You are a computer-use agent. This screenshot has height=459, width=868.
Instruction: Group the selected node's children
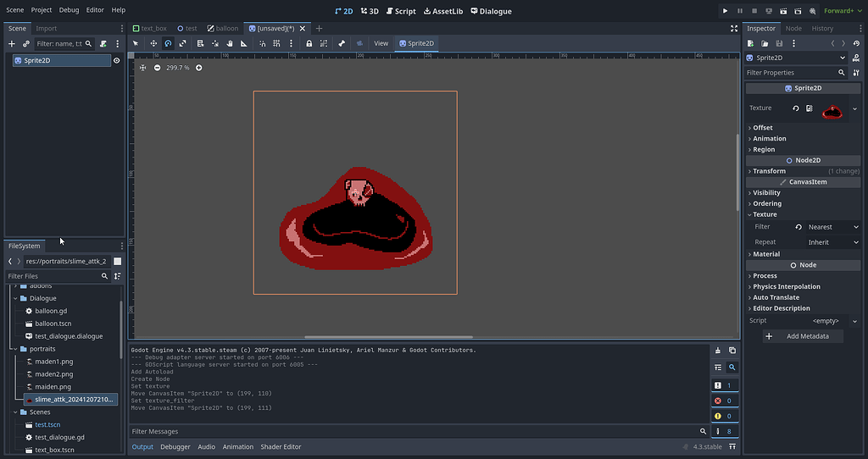tap(324, 43)
